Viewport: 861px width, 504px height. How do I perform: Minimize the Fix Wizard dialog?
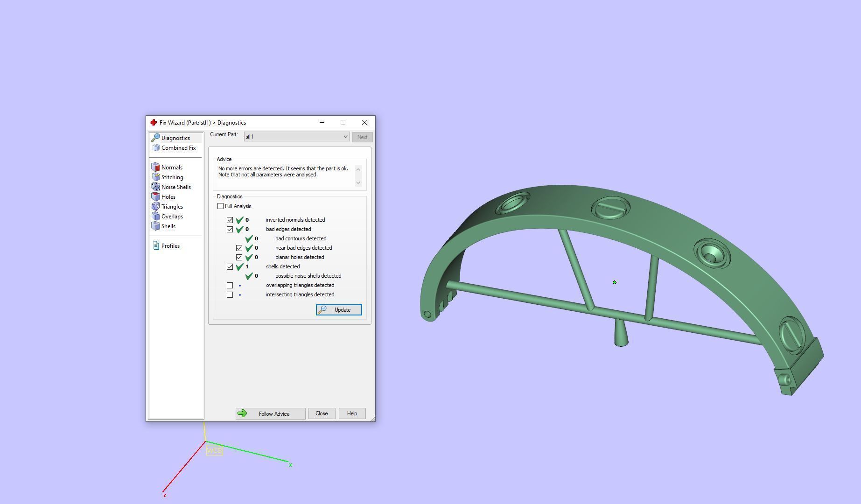click(322, 122)
